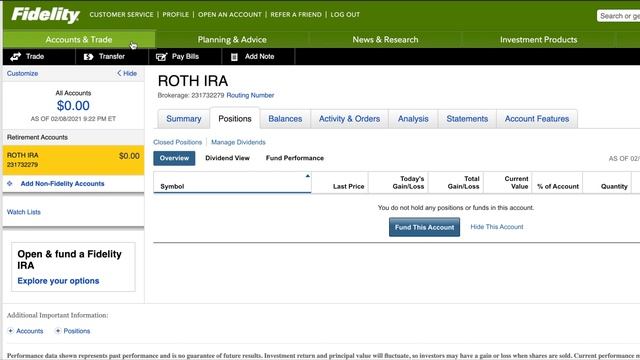640x360 pixels.
Task: Collapse sidebar with the Hide chevron
Action: (x=127, y=73)
